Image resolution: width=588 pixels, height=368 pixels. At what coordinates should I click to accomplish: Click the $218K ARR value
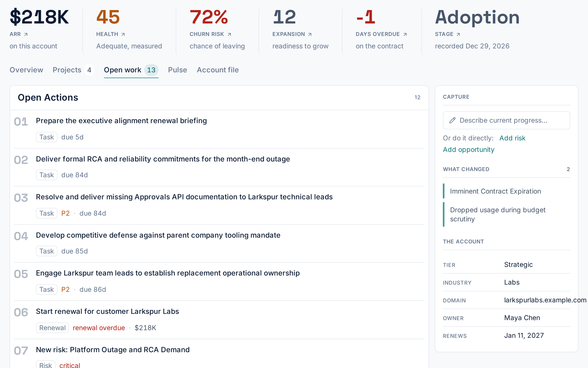pyautogui.click(x=39, y=17)
